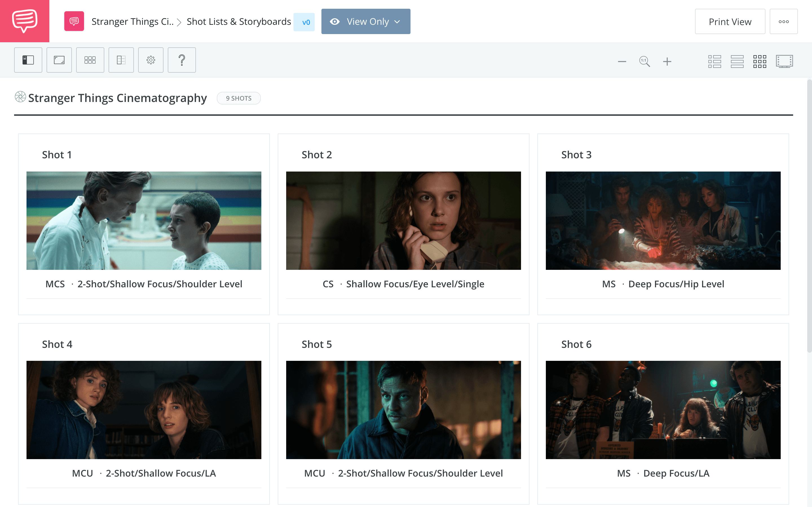Click the Print View button
The image size is (812, 507).
[730, 21]
